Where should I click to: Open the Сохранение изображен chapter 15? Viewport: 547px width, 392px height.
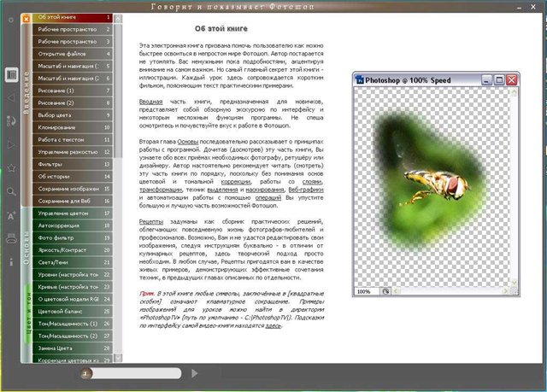[x=72, y=189]
